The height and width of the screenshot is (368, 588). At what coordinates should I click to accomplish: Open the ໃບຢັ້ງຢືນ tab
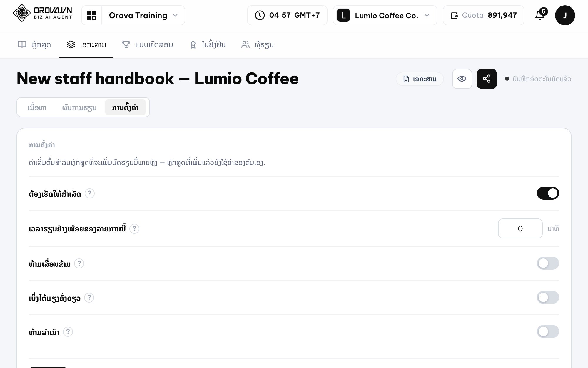coord(208,44)
